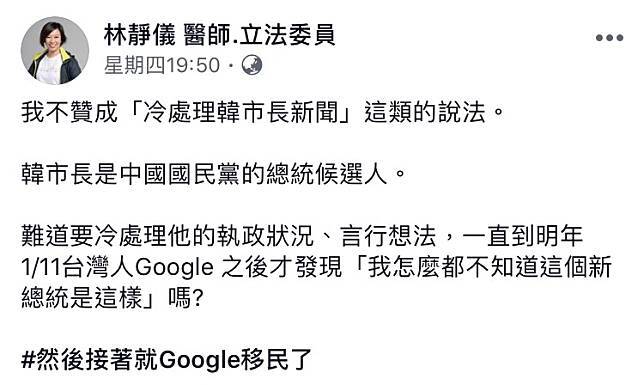Click the phrase 這類的說法 in first line
This screenshot has height=385, width=644.
tap(425, 112)
